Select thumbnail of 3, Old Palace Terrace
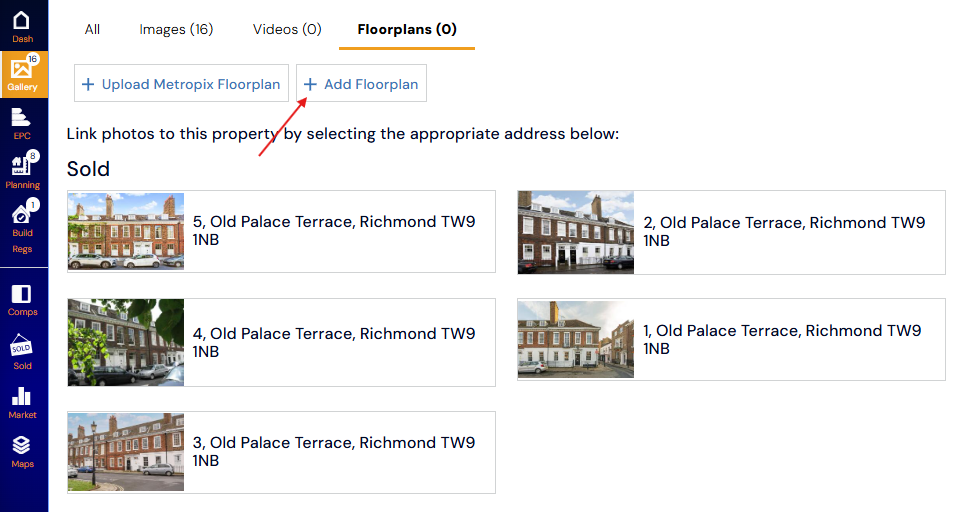 tap(126, 452)
